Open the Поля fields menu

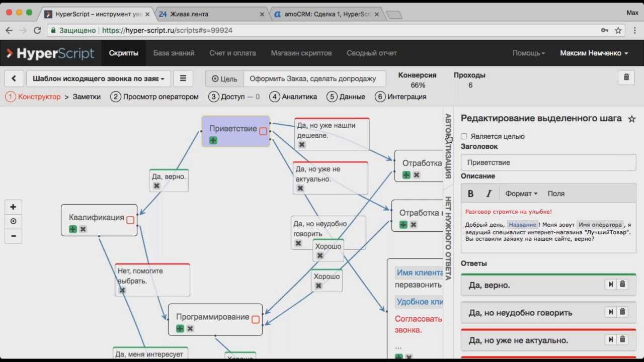point(556,194)
